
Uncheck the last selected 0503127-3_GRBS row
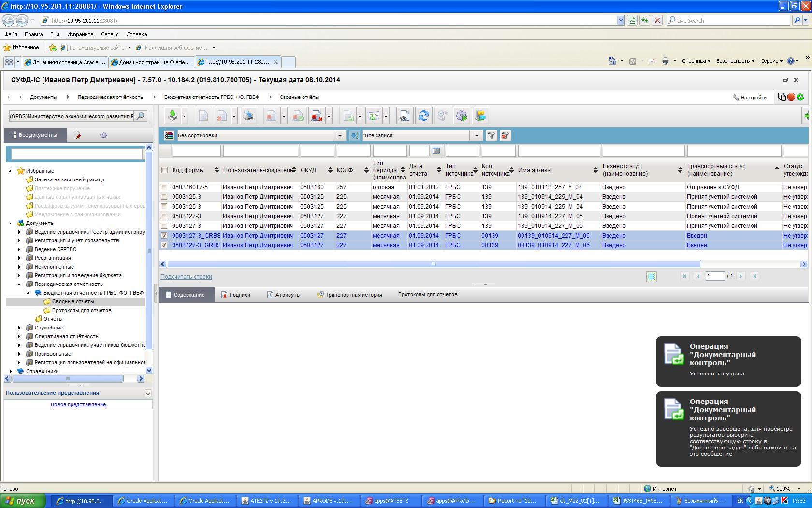pos(164,245)
